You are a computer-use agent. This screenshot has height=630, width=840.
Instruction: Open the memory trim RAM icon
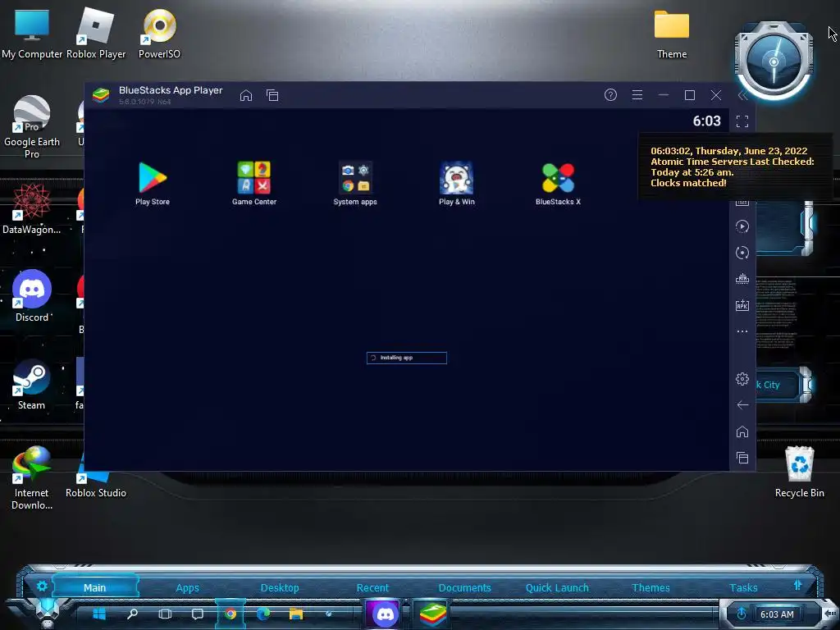pyautogui.click(x=742, y=279)
